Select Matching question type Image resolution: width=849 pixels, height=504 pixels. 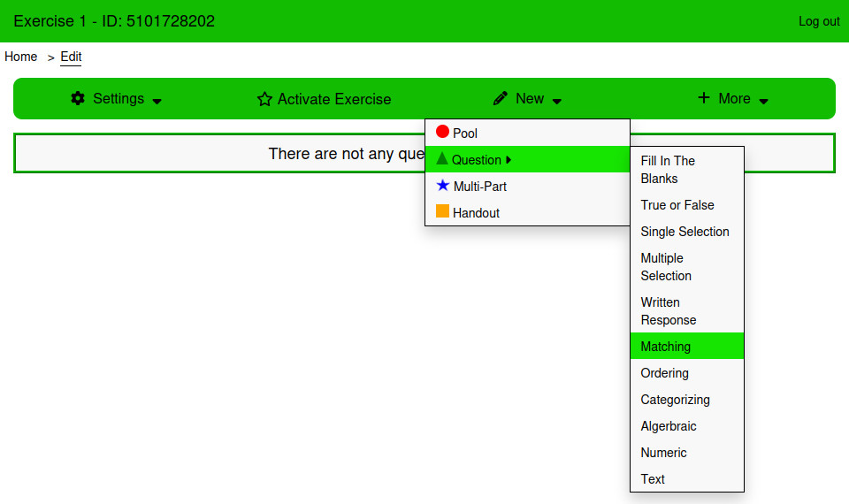(666, 347)
